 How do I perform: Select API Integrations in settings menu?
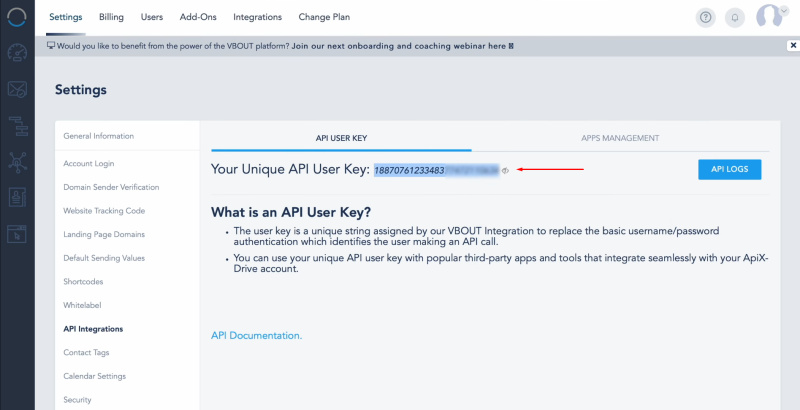(x=93, y=329)
